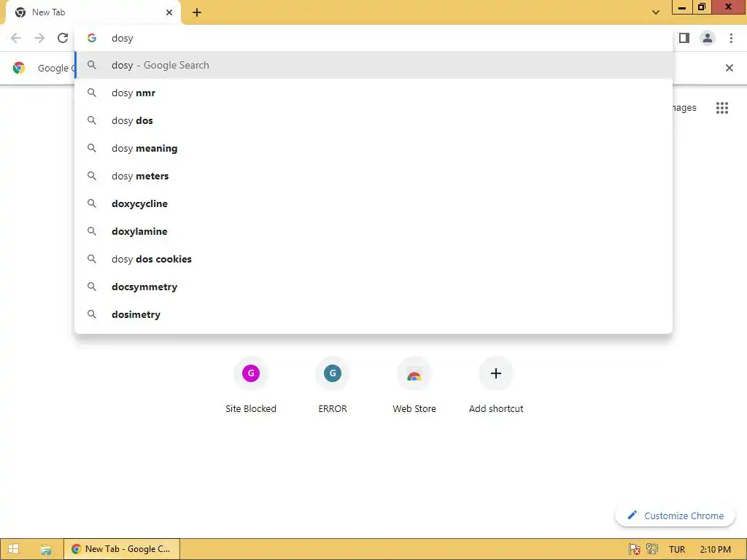747x560 pixels.
Task: Select the 'dosy meaning' suggestion
Action: 373,148
